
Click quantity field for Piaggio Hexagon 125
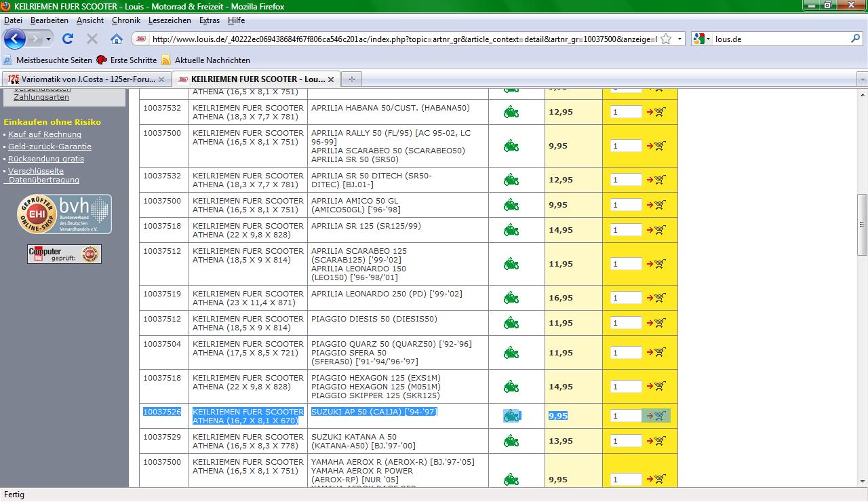625,387
